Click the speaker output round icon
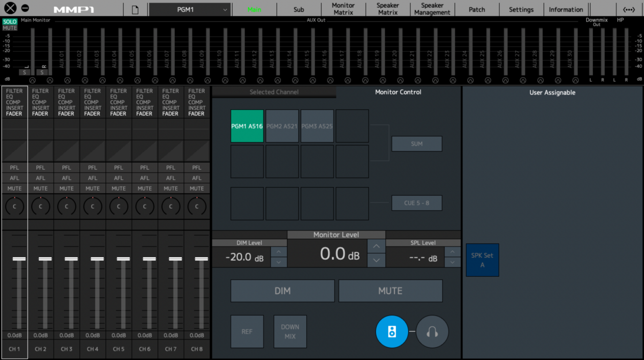The width and height of the screenshot is (644, 360). [392, 332]
